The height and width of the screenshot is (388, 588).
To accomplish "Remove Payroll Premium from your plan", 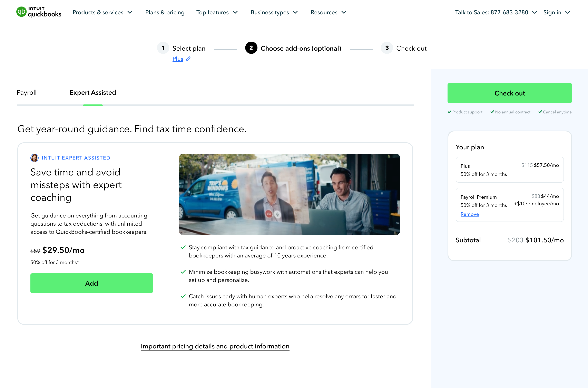I will point(470,214).
